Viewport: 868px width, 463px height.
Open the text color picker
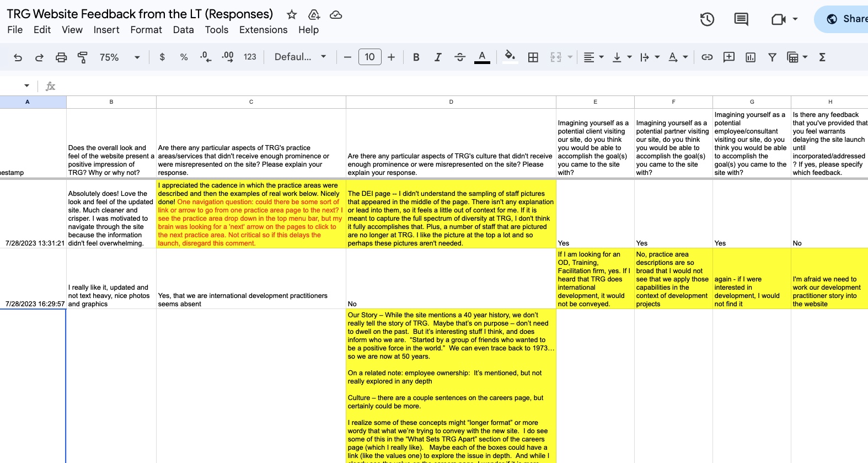[x=482, y=57]
